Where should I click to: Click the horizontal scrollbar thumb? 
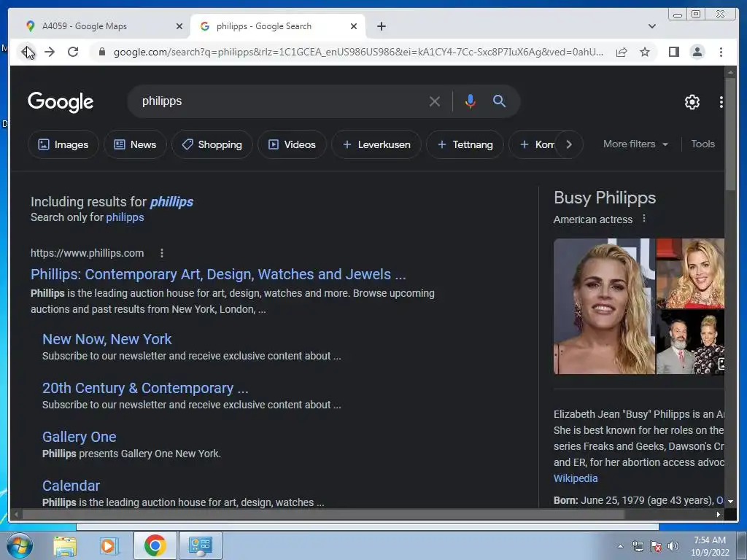(x=323, y=514)
